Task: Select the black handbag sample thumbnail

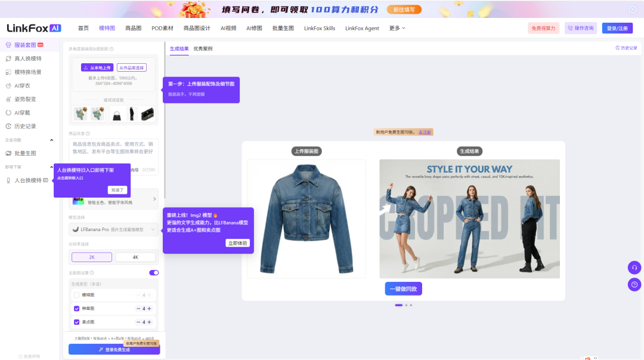Action: [117, 113]
